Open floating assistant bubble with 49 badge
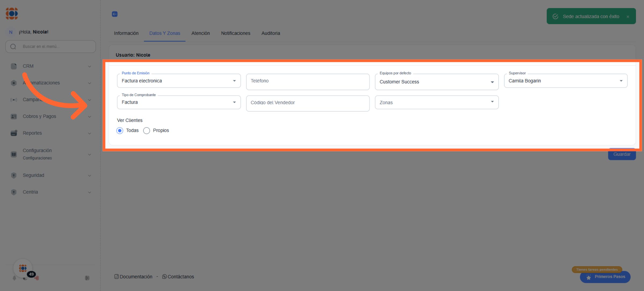644x291 pixels. click(x=23, y=268)
